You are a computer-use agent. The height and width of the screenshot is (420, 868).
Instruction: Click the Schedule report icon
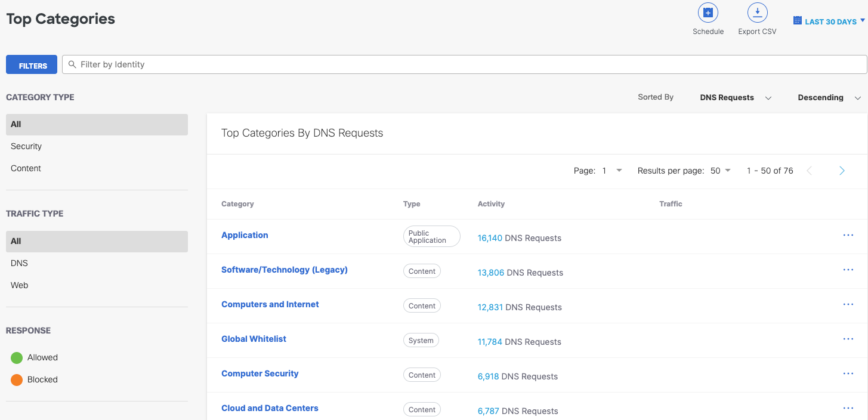(x=708, y=13)
